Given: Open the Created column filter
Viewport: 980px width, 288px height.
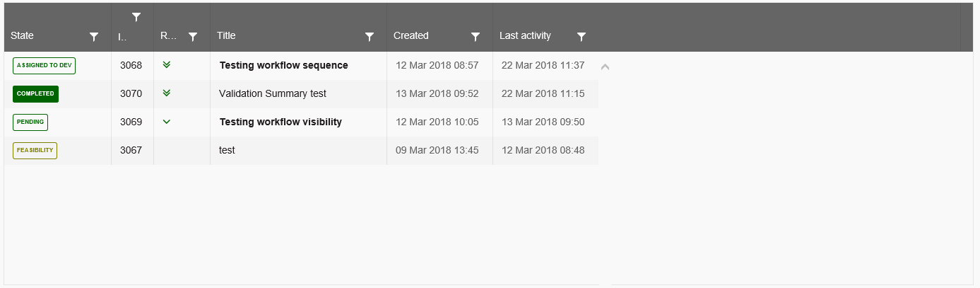Looking at the screenshot, I should pos(476,37).
